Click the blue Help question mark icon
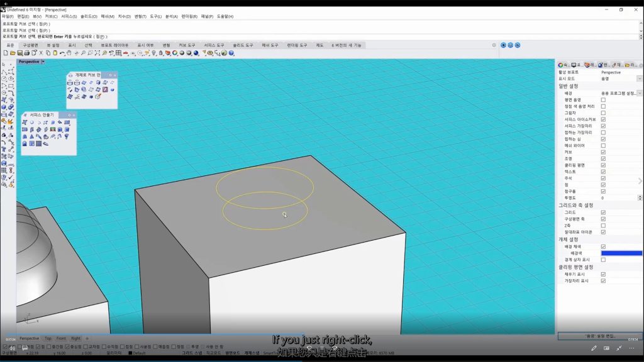 tap(231, 53)
